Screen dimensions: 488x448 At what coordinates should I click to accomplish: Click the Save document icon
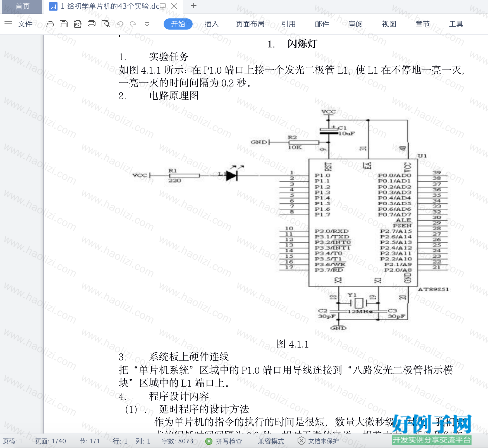click(64, 24)
